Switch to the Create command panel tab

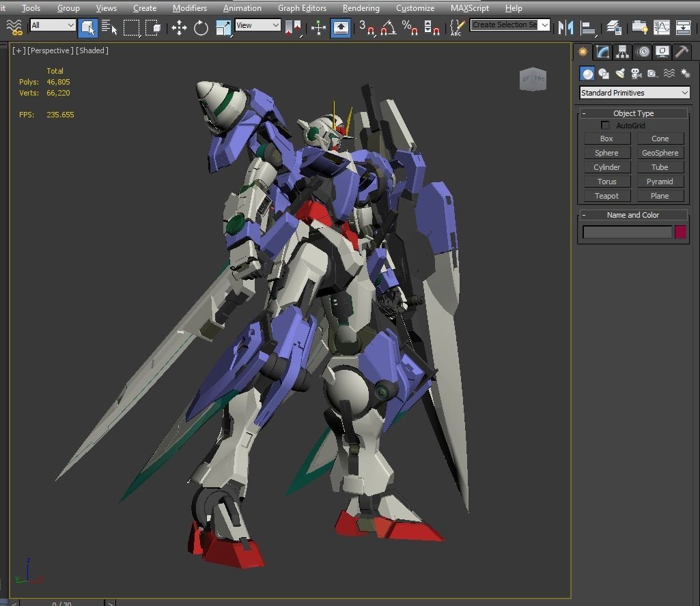point(583,53)
